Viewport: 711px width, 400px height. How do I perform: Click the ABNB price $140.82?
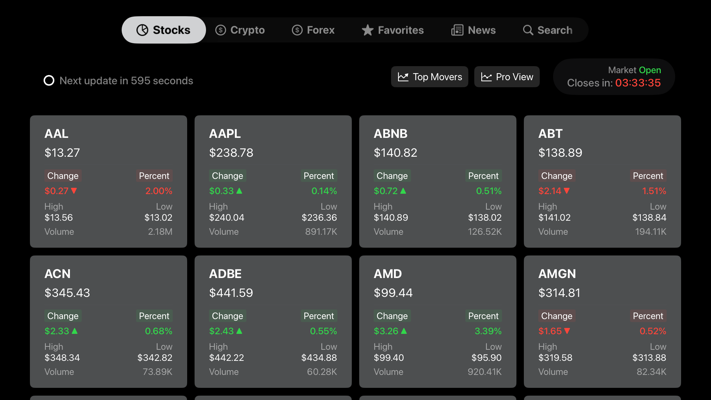point(395,153)
